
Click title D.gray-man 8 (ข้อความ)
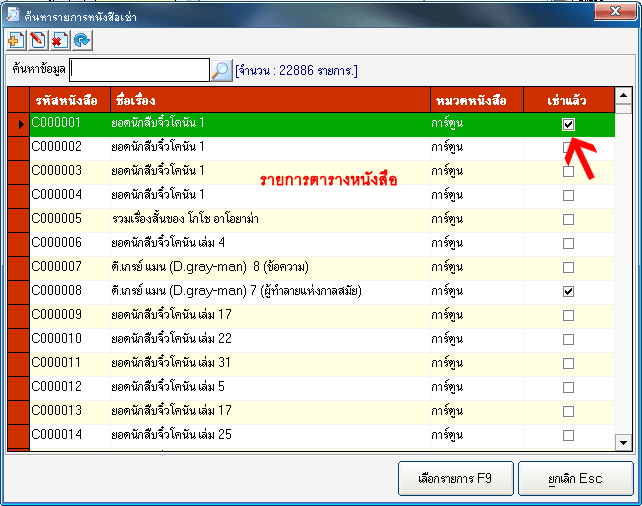coord(210,267)
